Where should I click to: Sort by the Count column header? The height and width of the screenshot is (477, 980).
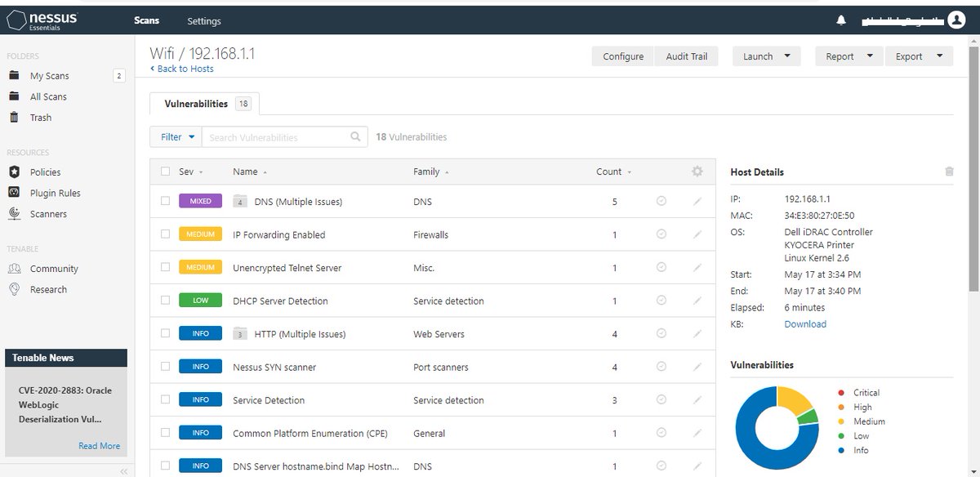tap(614, 172)
